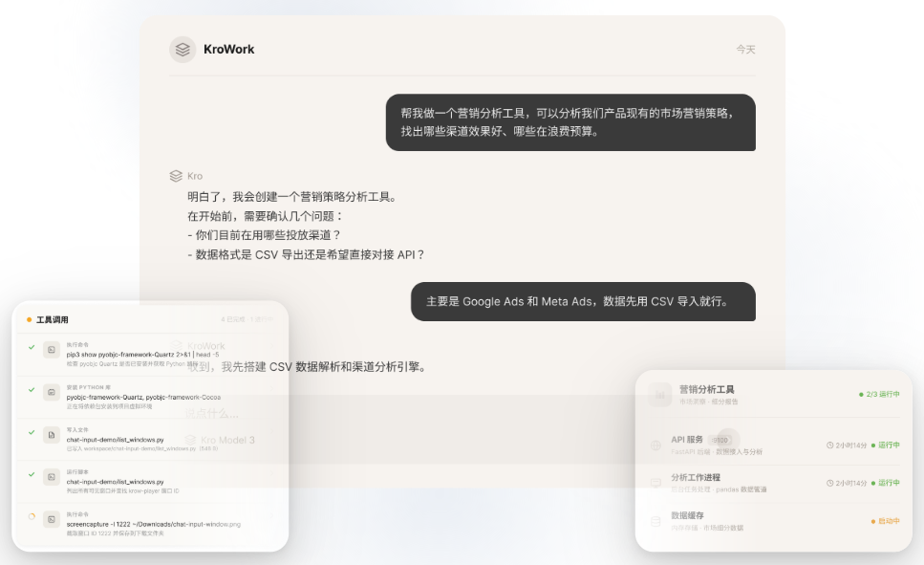Image resolution: width=924 pixels, height=565 pixels.
Task: Click the KroWork stacked-layers logo icon
Action: [x=183, y=50]
